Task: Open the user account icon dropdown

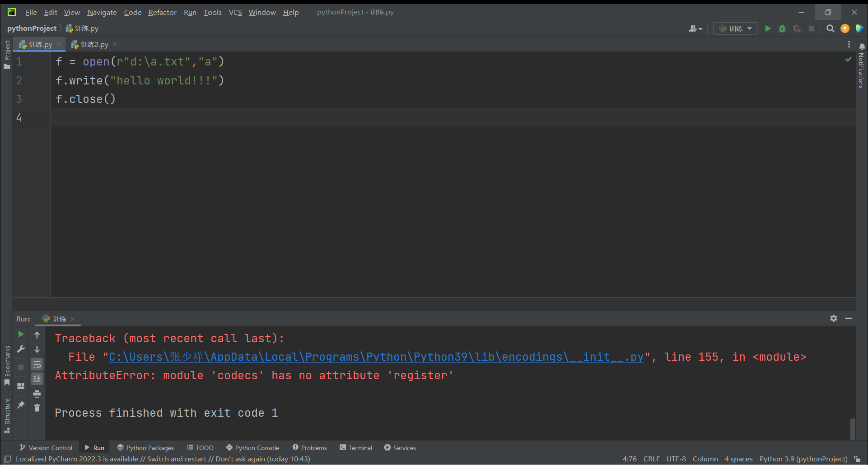Action: click(x=695, y=28)
